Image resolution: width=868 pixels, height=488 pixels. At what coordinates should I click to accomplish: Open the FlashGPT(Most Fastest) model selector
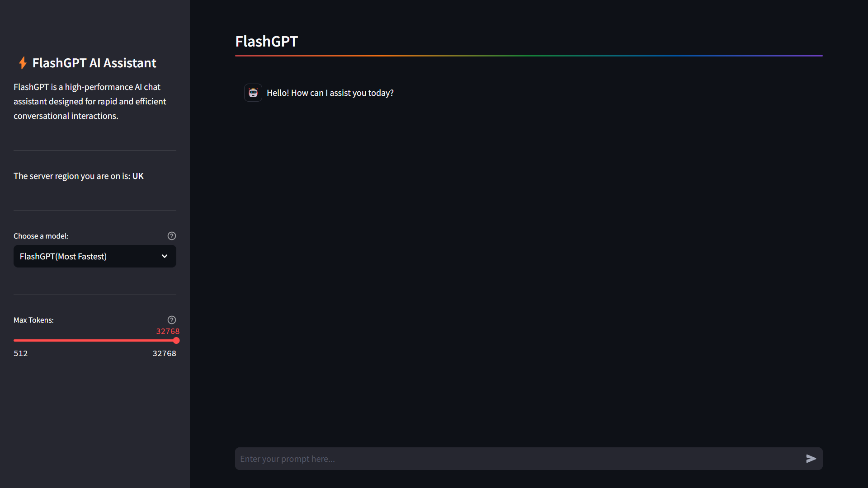click(95, 256)
